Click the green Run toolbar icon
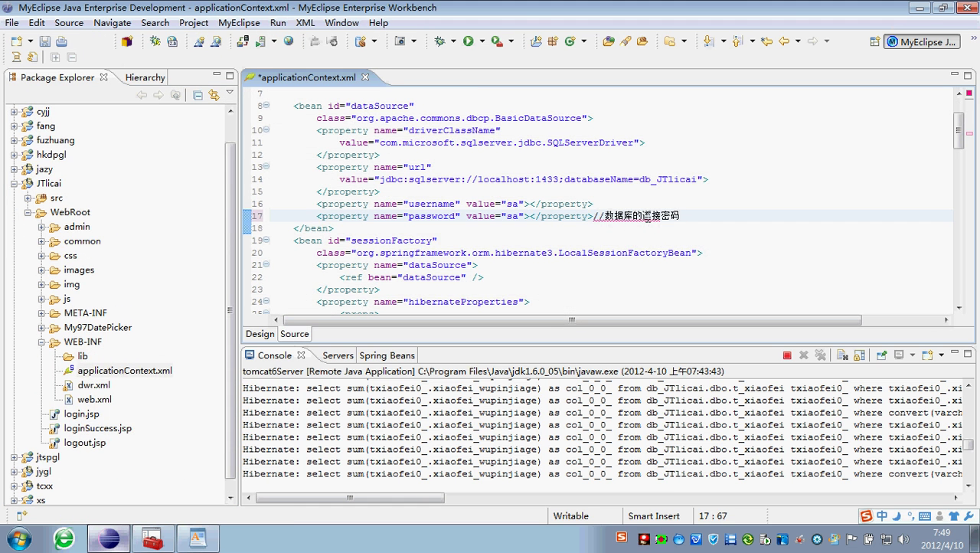The image size is (980, 553). pos(468,41)
